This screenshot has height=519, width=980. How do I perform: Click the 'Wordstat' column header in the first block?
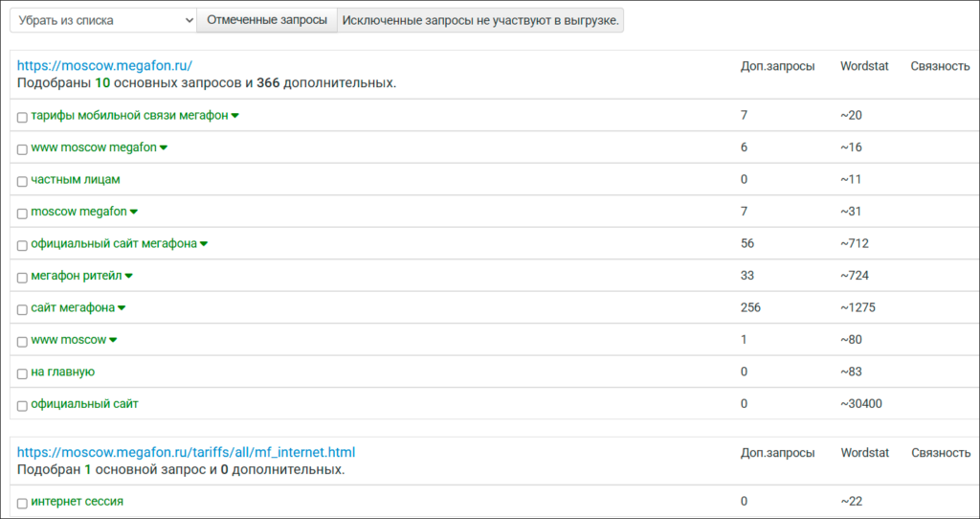point(864,66)
